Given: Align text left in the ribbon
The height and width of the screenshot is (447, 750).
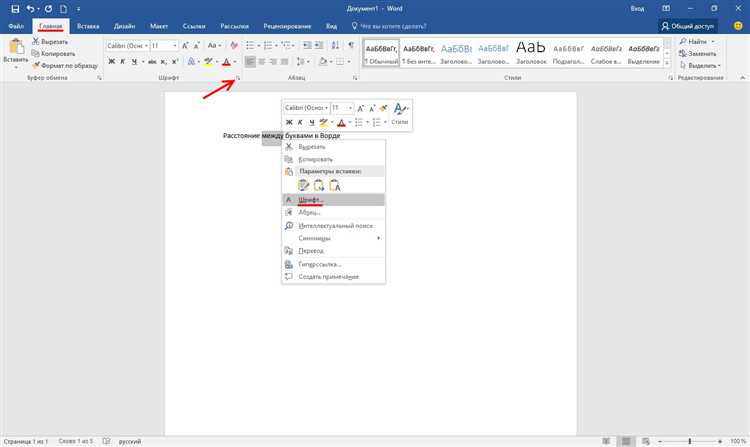Looking at the screenshot, I should tap(250, 62).
